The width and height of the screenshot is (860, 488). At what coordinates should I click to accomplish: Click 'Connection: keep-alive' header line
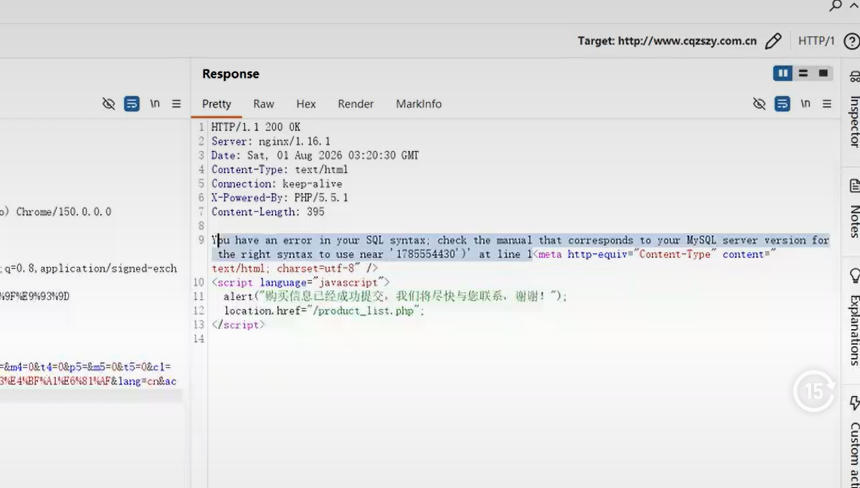tap(277, 184)
